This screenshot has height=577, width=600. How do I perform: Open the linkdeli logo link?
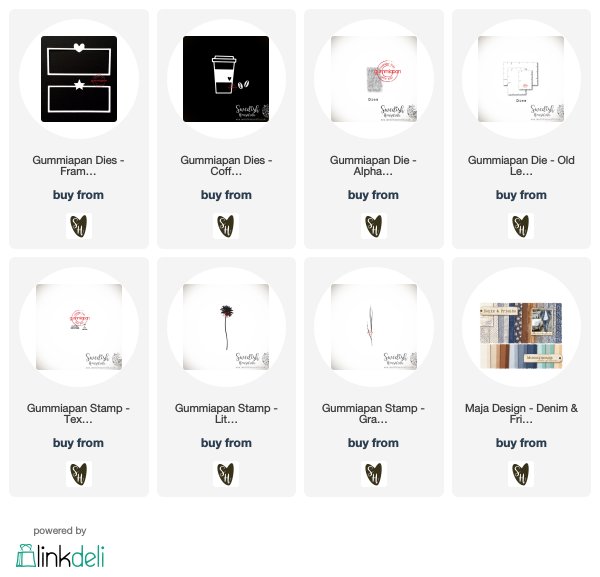(x=60, y=556)
